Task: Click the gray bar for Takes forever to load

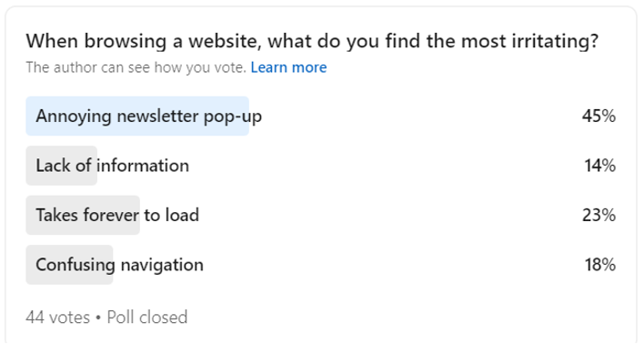Action: click(x=83, y=215)
